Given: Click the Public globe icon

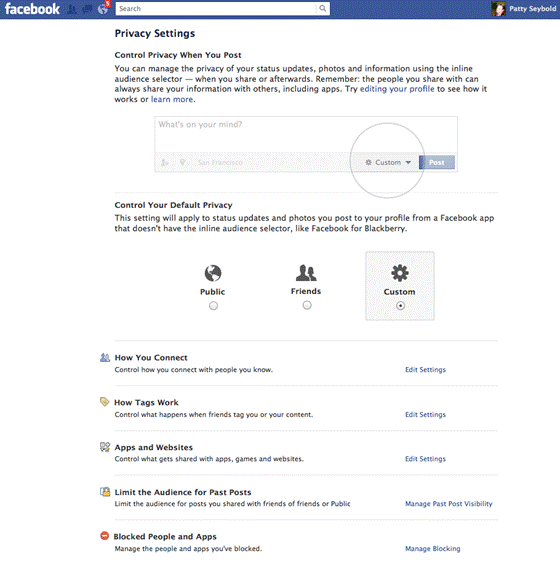Looking at the screenshot, I should click(x=213, y=273).
